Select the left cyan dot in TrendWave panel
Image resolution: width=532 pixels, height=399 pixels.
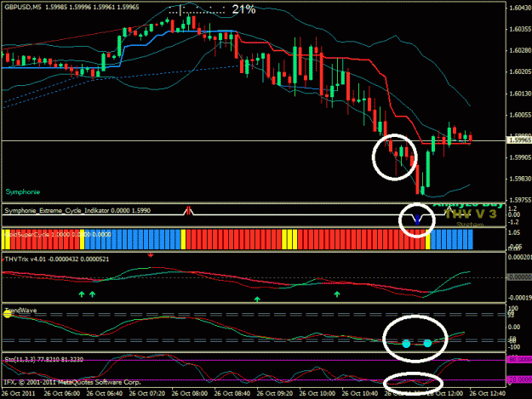tap(406, 344)
